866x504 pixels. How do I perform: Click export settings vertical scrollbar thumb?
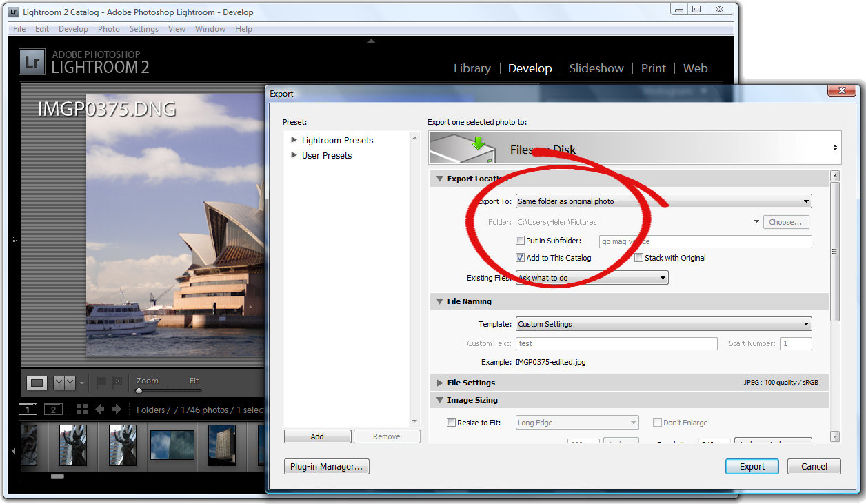coord(835,252)
